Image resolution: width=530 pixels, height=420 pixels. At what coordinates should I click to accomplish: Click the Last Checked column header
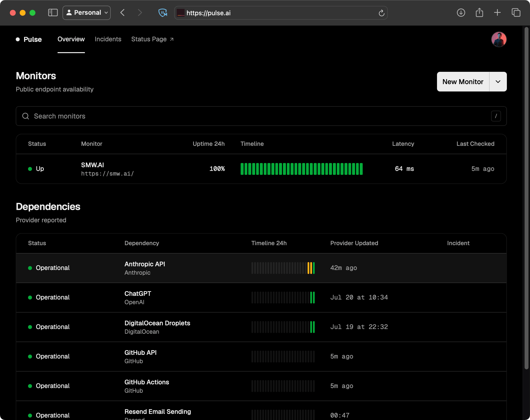[475, 144]
